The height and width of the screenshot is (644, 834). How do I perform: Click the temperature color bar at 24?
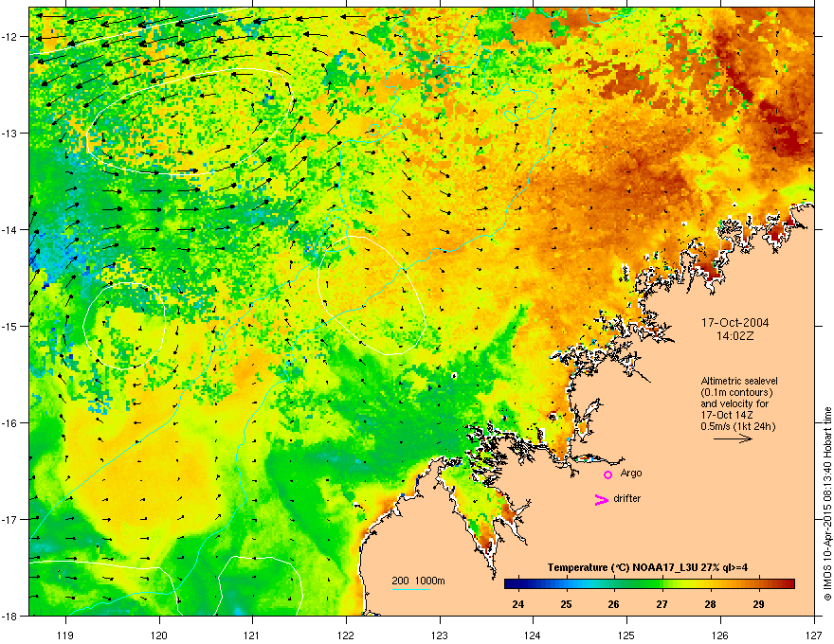tap(518, 584)
